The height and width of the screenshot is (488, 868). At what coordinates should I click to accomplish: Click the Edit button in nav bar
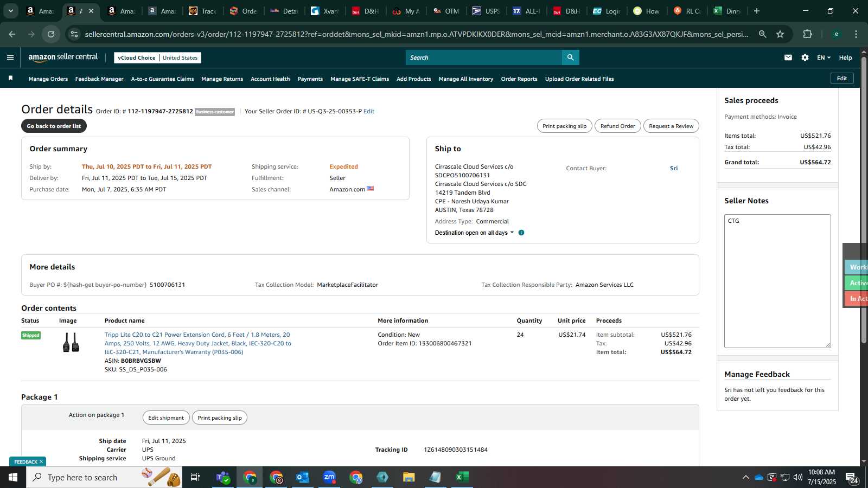point(842,78)
